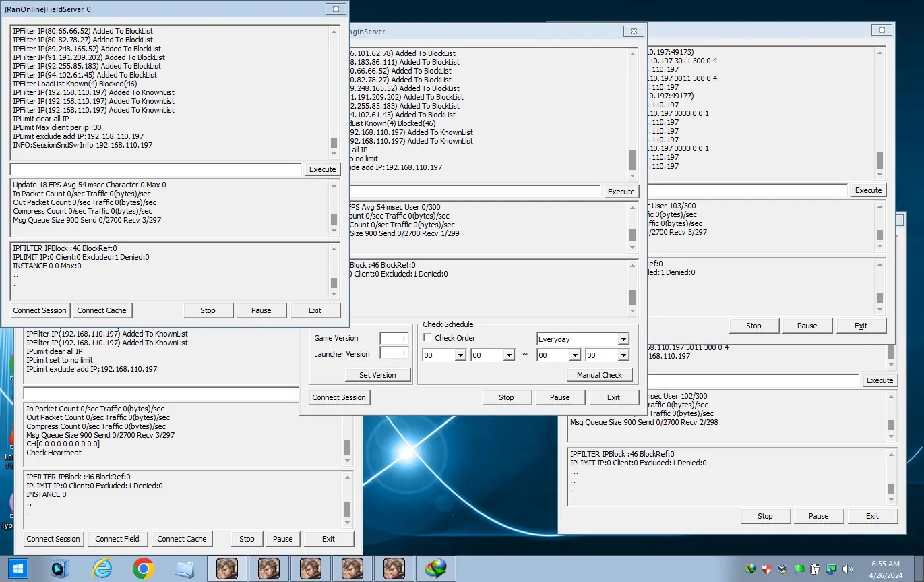Click the Game Version value field
Image resolution: width=924 pixels, height=582 pixels.
(x=394, y=338)
